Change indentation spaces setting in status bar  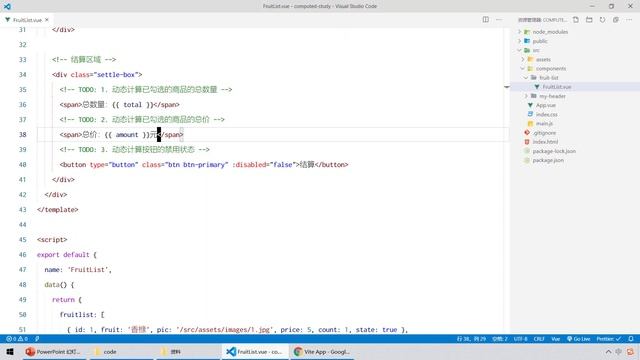pos(500,339)
